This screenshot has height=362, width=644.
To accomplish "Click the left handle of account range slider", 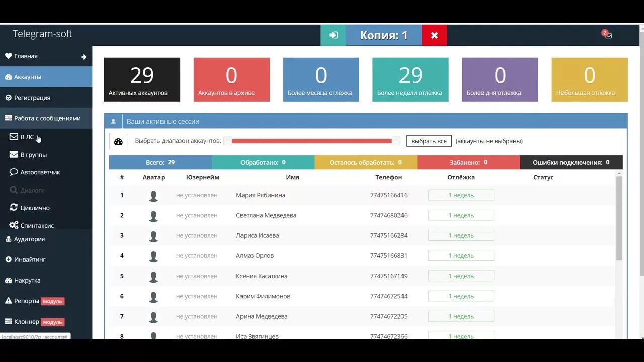I will pos(228,141).
